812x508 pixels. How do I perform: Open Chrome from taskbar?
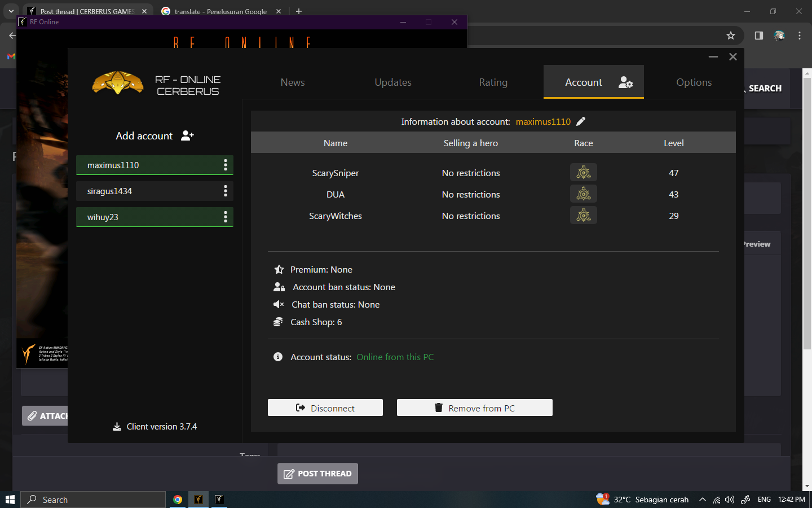tap(178, 500)
